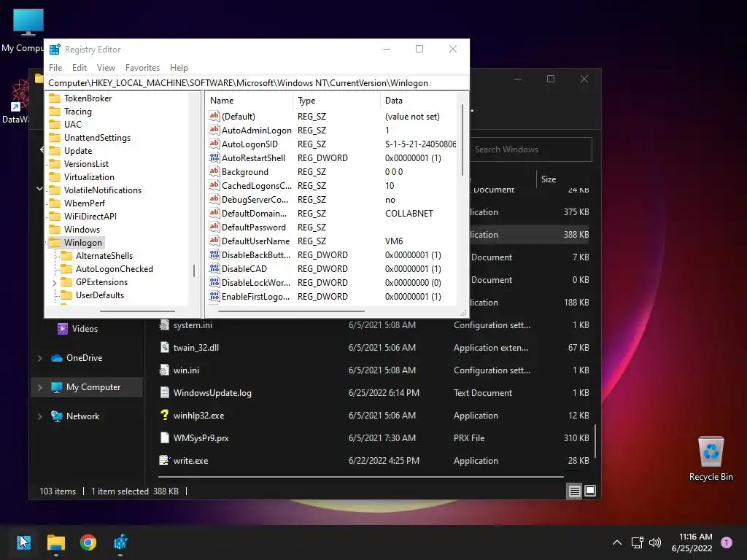The image size is (747, 560).
Task: Launch Google Chrome from the taskbar
Action: tap(88, 542)
